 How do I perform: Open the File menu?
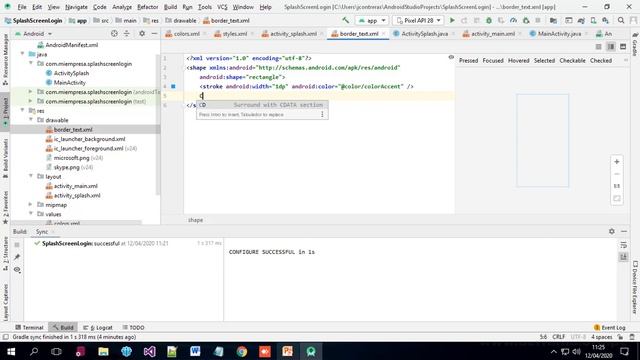point(22,7)
